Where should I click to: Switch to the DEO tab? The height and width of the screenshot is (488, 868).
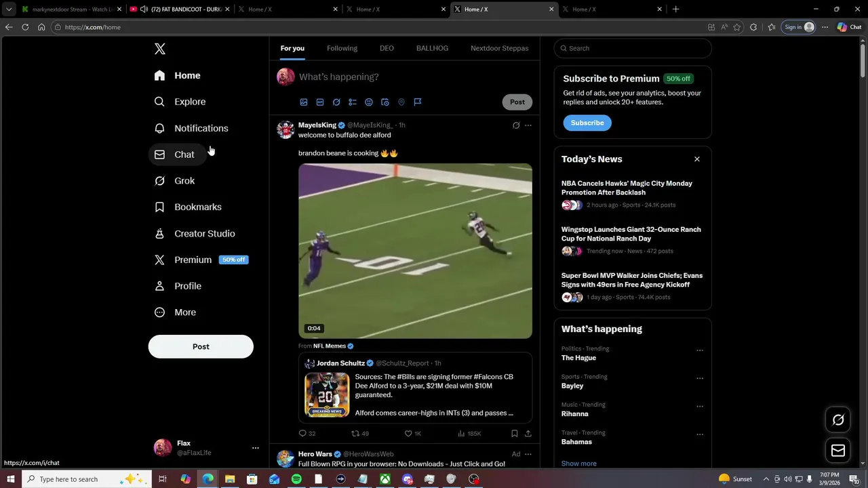[x=387, y=48]
